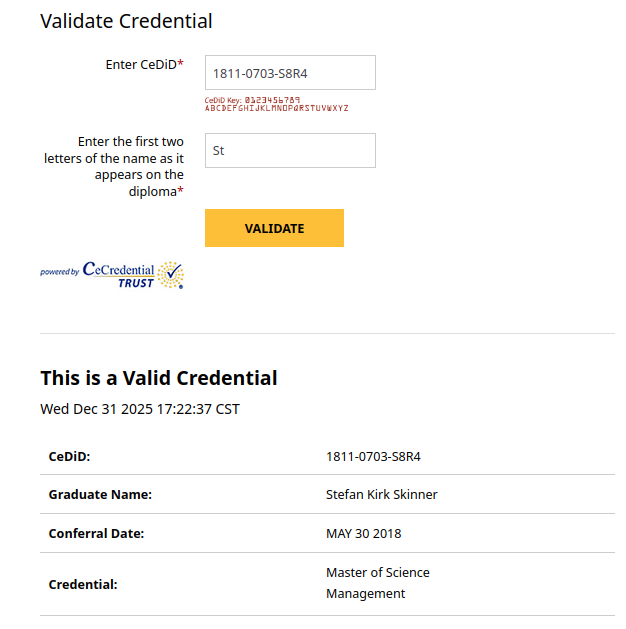Click the "Validate Credential" heading
This screenshot has height=629, width=626.
126,21
